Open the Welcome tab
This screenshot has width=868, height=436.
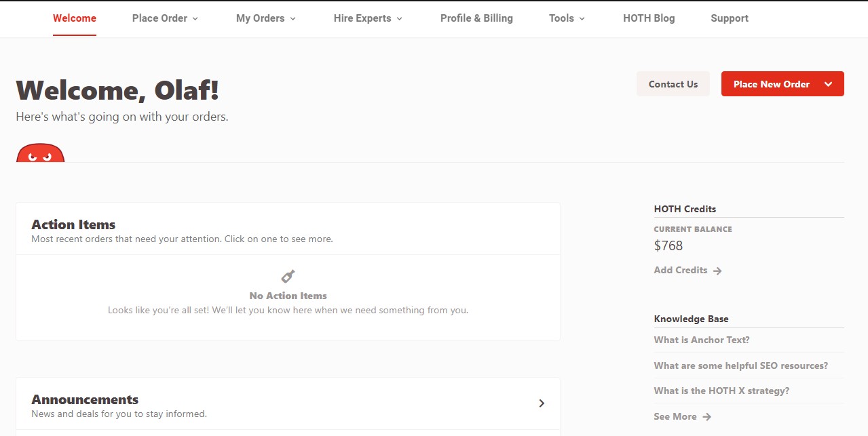click(x=75, y=18)
